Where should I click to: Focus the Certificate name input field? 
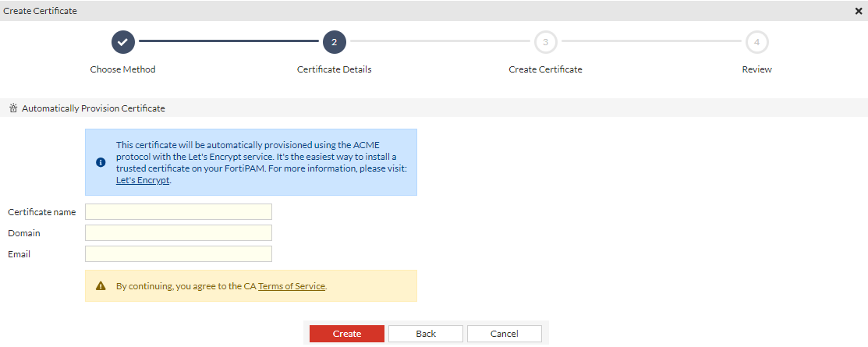click(179, 212)
